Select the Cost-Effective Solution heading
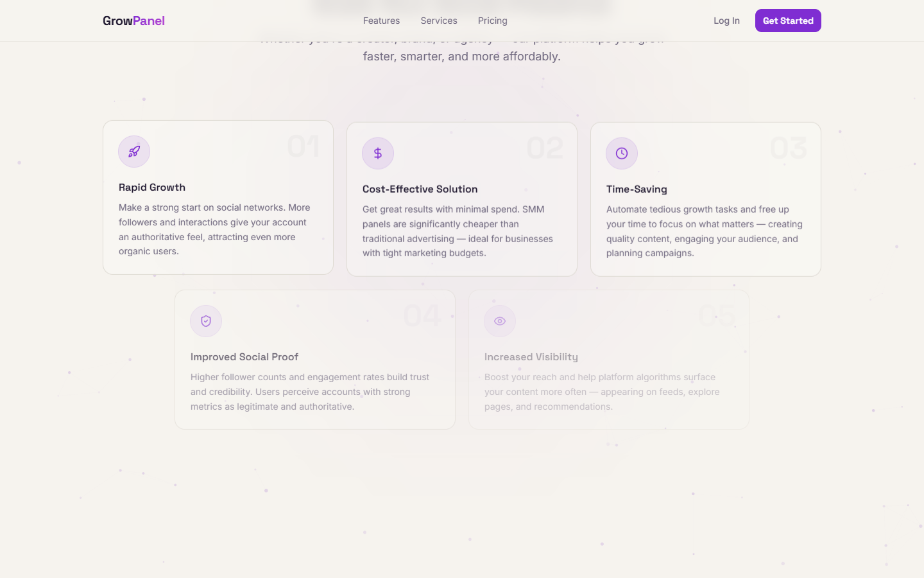The image size is (924, 578). pos(420,189)
